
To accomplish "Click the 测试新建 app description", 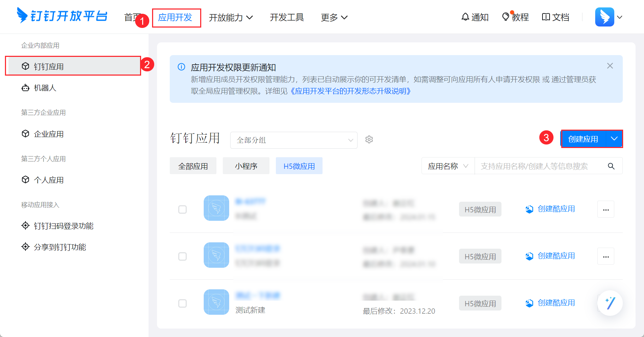I will point(250,310).
